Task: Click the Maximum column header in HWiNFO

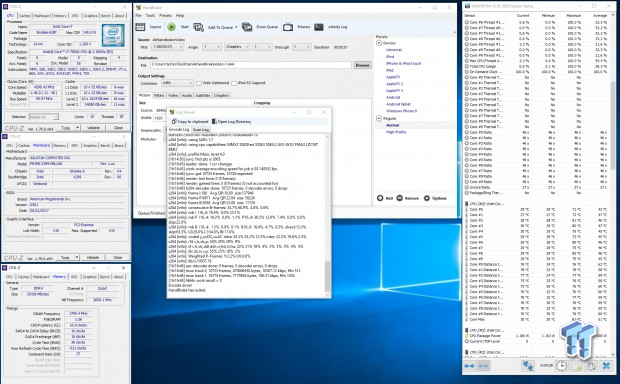Action: click(573, 15)
